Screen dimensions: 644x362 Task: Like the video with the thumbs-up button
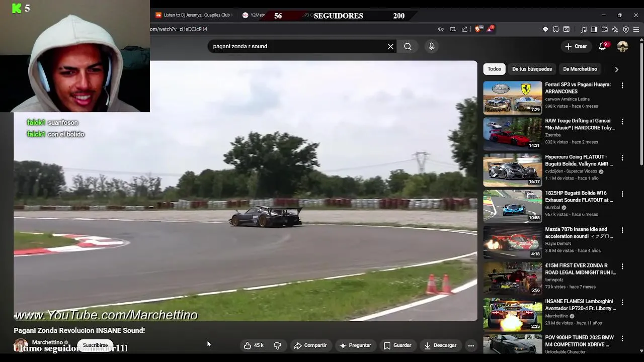click(x=254, y=345)
